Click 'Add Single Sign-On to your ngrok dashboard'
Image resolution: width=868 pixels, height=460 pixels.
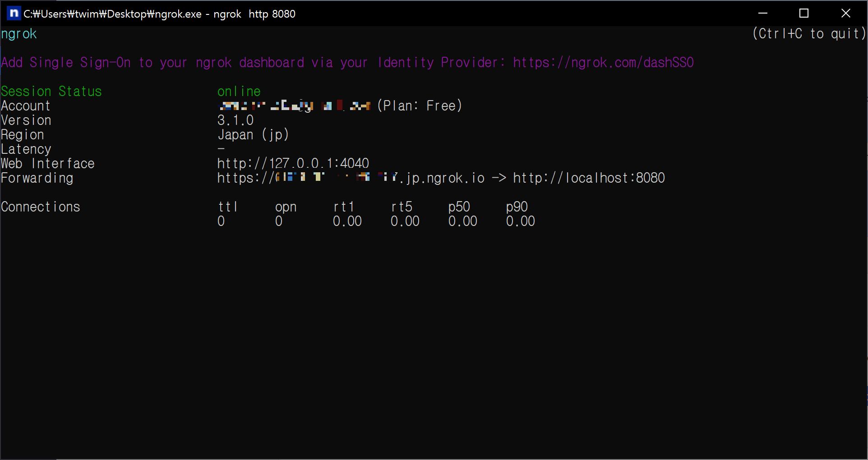point(152,63)
